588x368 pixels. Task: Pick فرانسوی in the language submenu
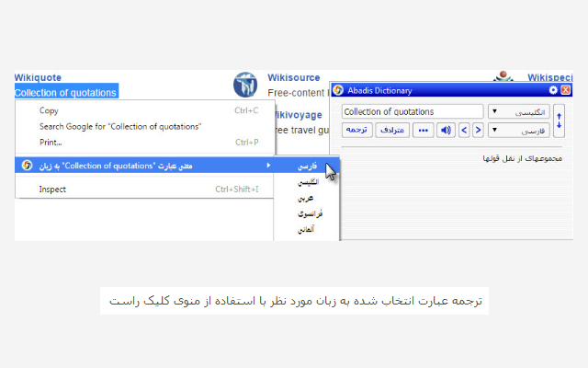pyautogui.click(x=307, y=213)
